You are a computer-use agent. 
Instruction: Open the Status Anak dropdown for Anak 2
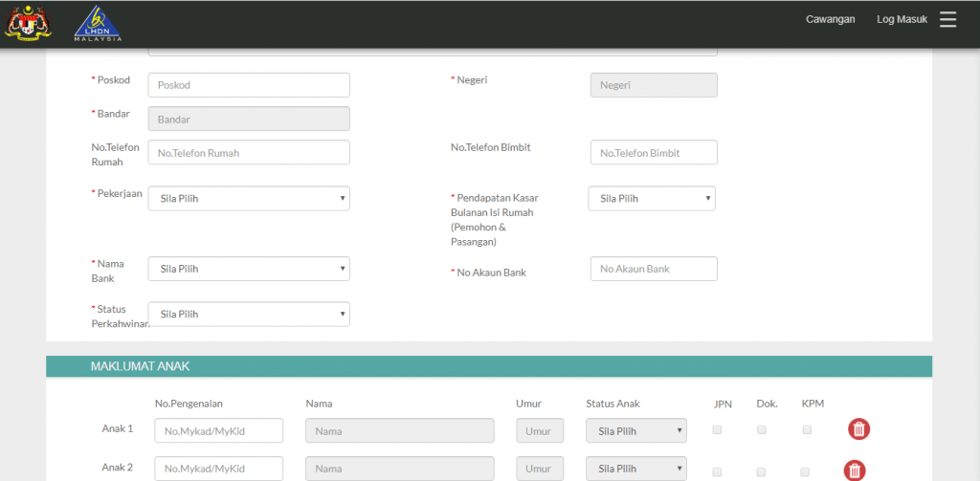click(x=636, y=469)
